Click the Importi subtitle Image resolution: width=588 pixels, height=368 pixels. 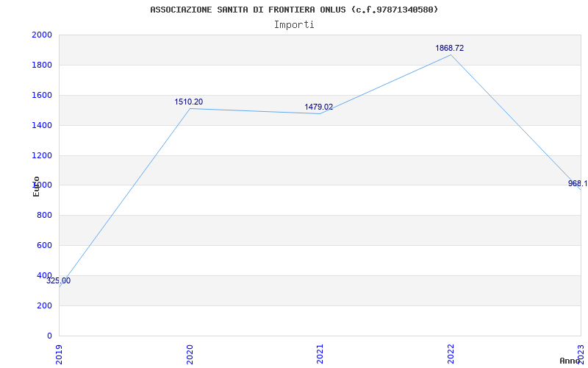(x=294, y=25)
